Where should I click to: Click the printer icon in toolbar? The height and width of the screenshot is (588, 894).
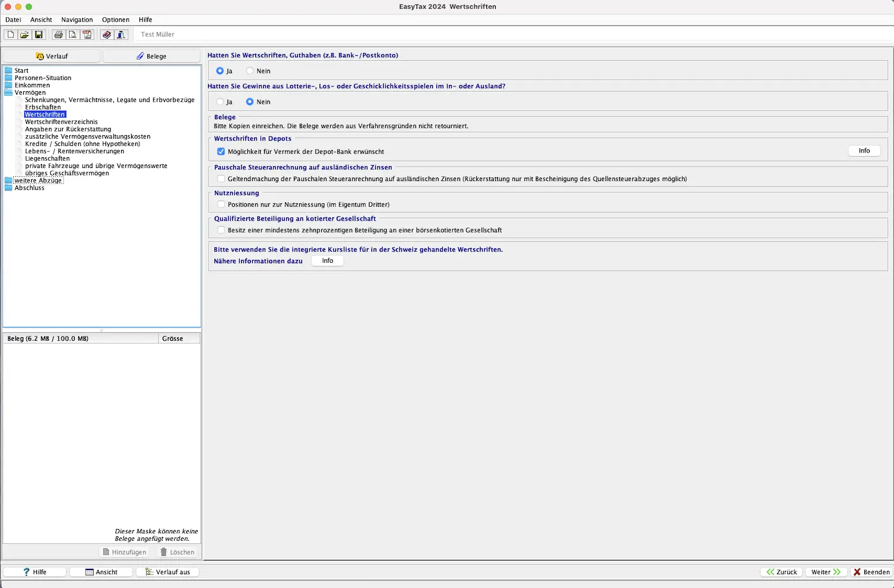pyautogui.click(x=58, y=35)
